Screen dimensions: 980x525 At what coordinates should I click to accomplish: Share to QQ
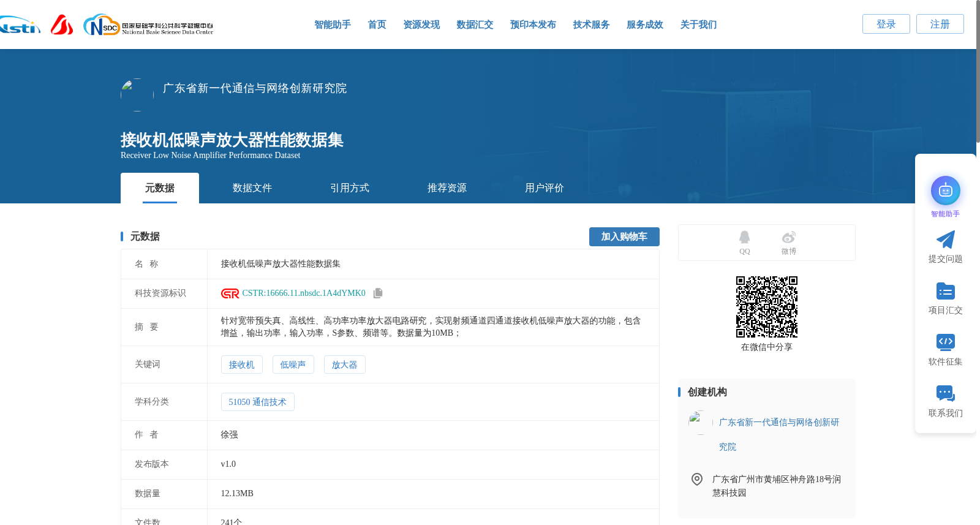coord(744,243)
